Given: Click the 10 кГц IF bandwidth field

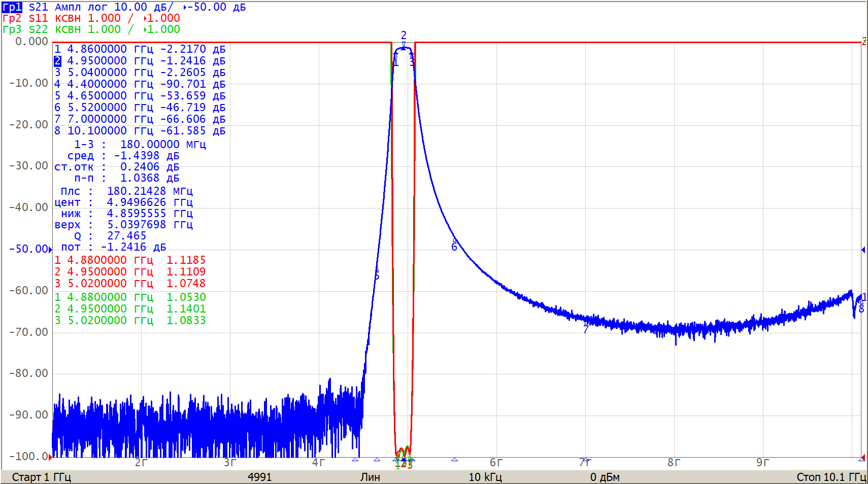Looking at the screenshot, I should click(x=485, y=477).
